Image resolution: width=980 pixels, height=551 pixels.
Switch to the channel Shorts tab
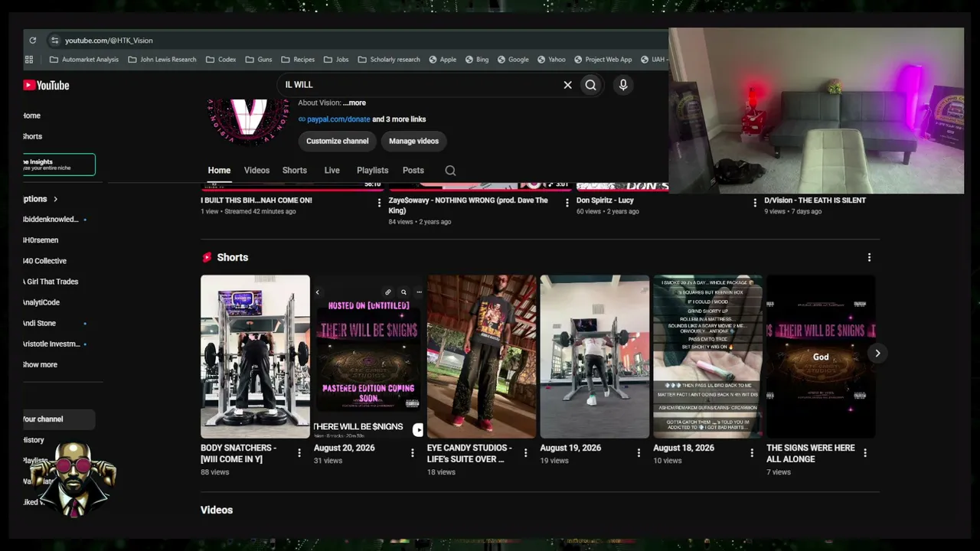295,171
